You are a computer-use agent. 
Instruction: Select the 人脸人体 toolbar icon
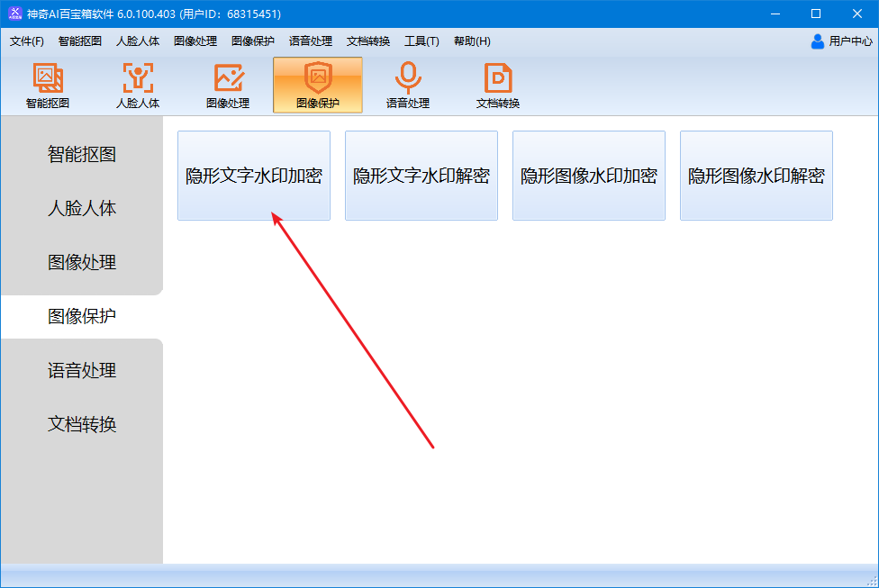[x=138, y=86]
